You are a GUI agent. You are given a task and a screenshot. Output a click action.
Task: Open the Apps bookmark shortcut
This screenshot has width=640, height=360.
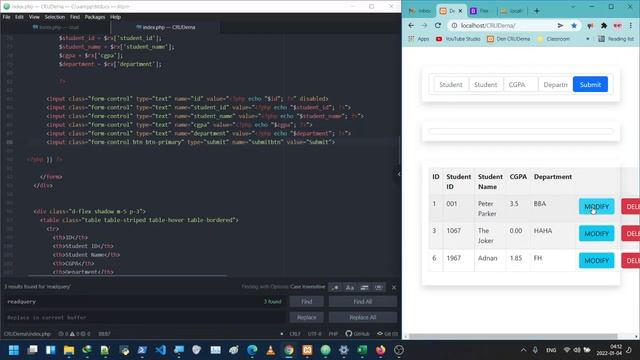419,39
